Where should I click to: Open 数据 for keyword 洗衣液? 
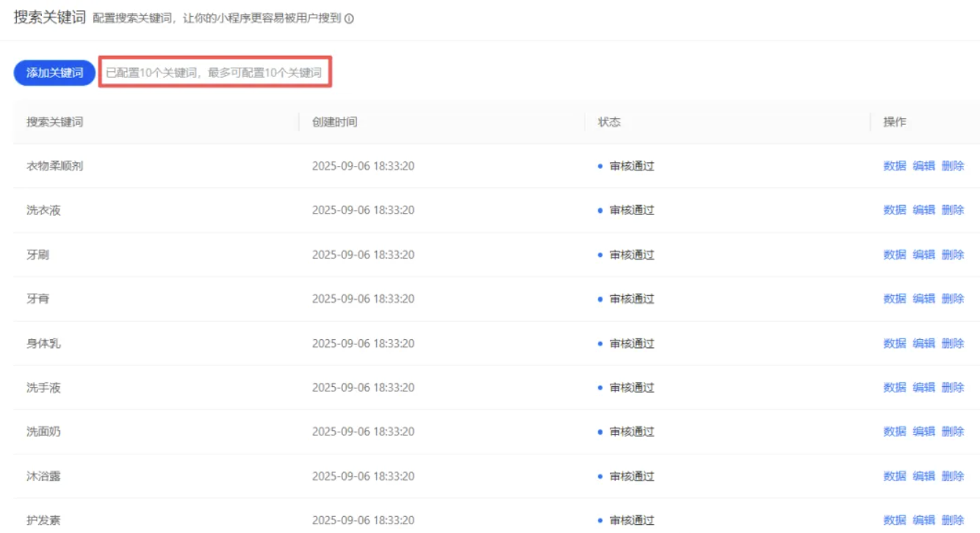896,210
